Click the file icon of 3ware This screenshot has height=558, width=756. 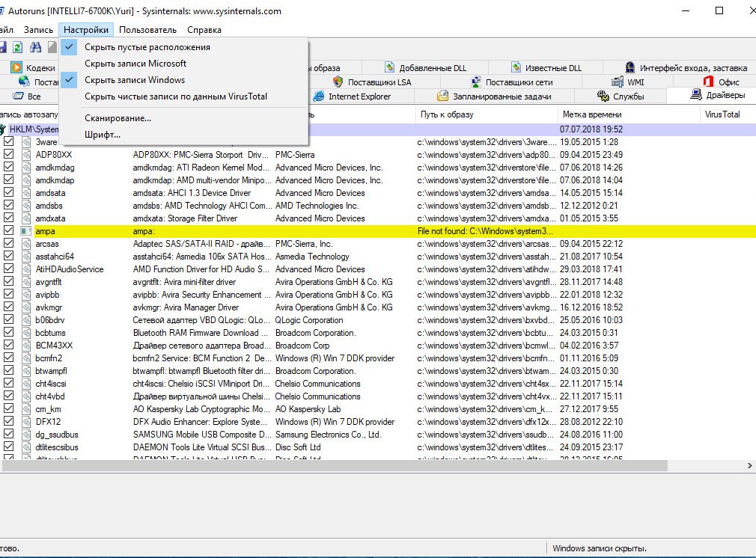pos(26,142)
